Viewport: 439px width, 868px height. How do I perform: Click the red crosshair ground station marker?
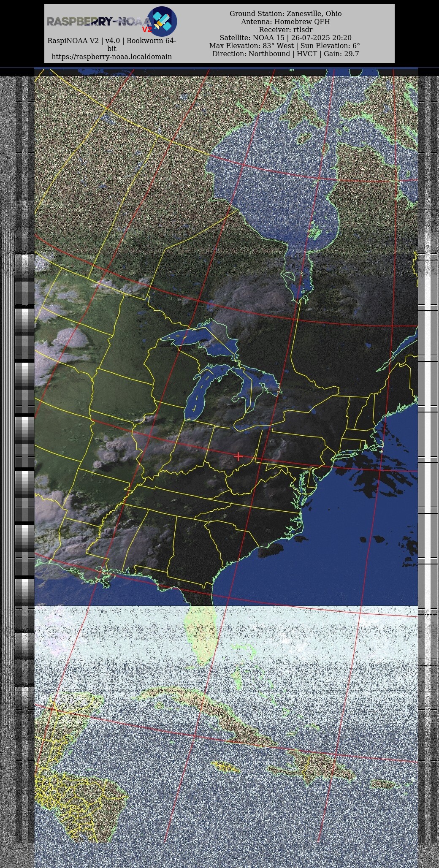click(x=238, y=456)
